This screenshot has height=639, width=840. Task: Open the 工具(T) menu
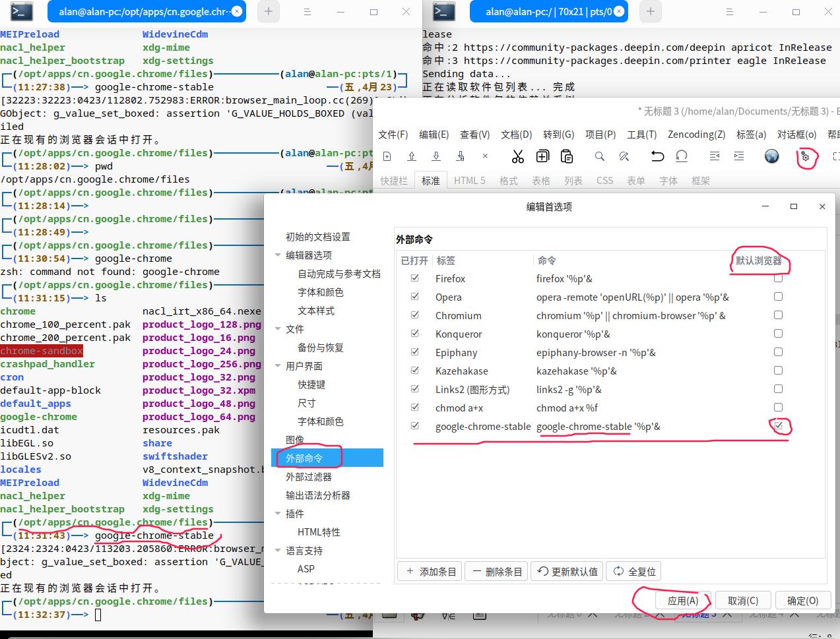click(x=641, y=135)
